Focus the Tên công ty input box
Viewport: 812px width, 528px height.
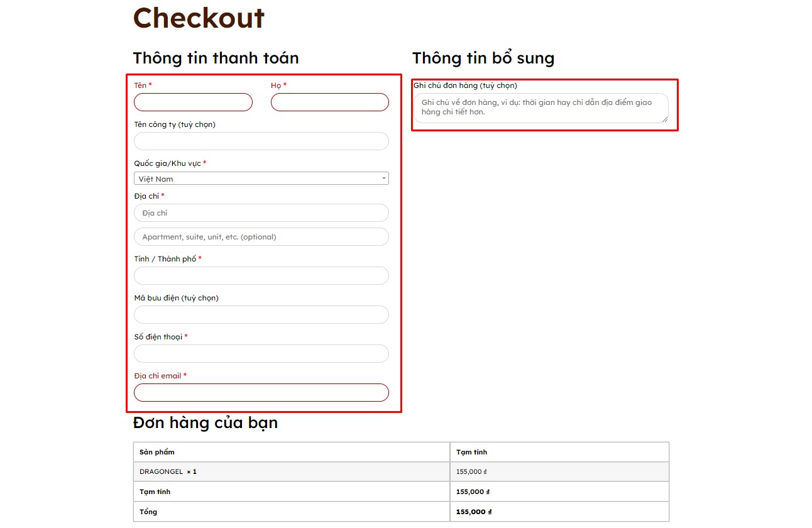[261, 141]
